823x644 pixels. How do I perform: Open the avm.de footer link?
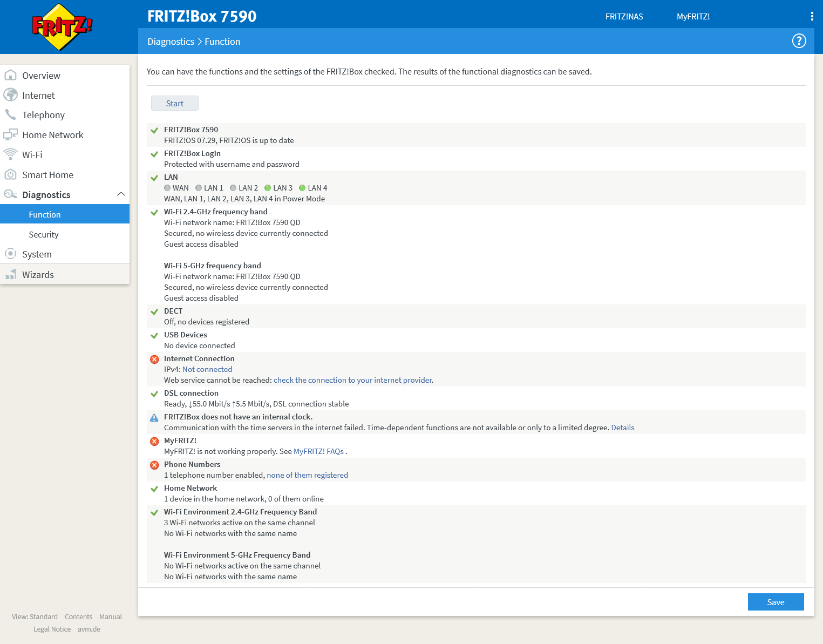click(89, 629)
